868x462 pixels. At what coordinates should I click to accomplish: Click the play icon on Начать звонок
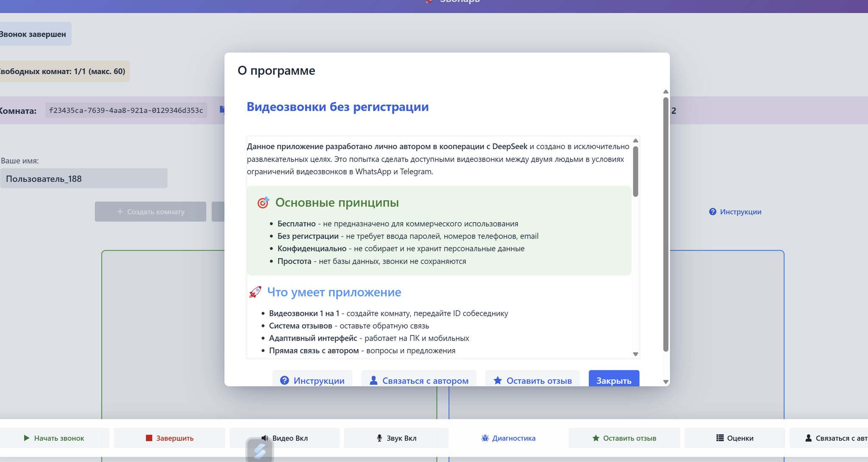point(27,438)
